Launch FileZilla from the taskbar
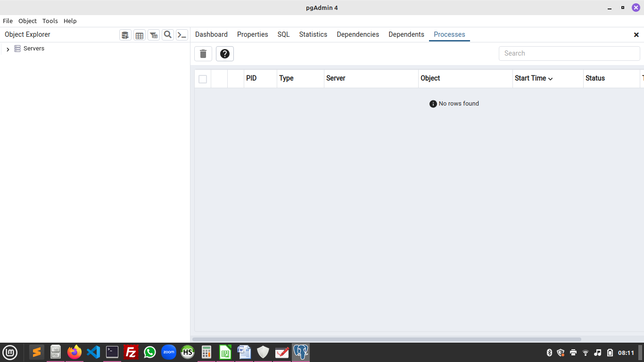Screen dimensions: 644x362 pos(131,352)
